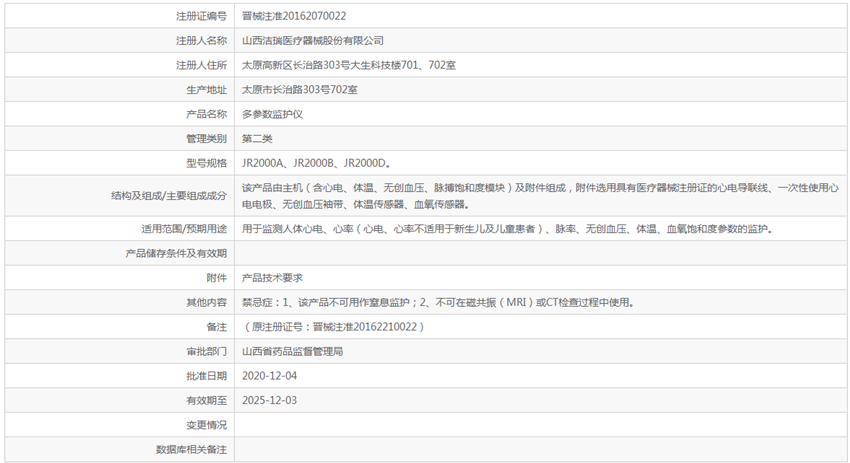Image resolution: width=850 pixels, height=463 pixels.
Task: Click structure description starting 该产品由主机
Action: (x=540, y=196)
